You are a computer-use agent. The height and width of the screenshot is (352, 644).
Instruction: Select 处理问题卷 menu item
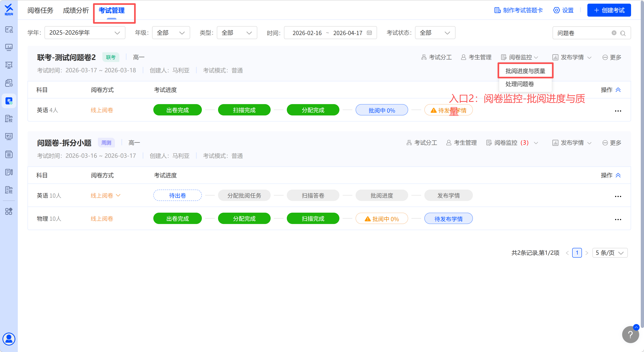coord(520,84)
